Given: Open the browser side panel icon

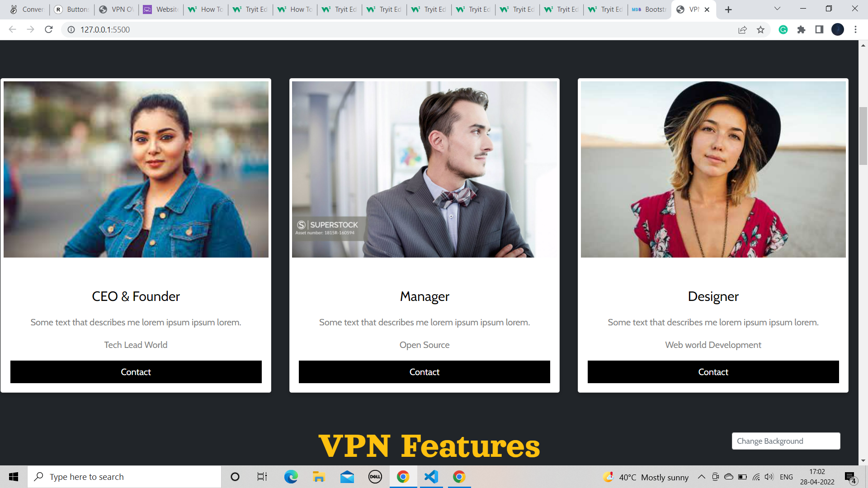Looking at the screenshot, I should pyautogui.click(x=819, y=29).
